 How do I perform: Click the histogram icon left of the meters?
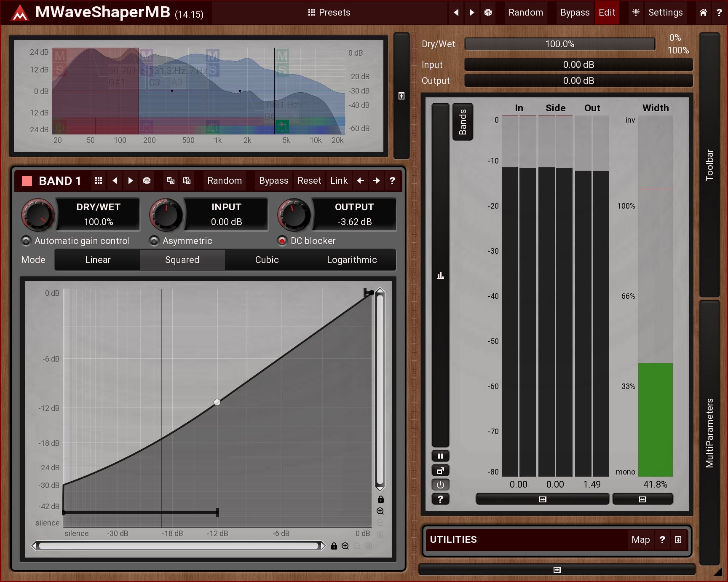(440, 276)
